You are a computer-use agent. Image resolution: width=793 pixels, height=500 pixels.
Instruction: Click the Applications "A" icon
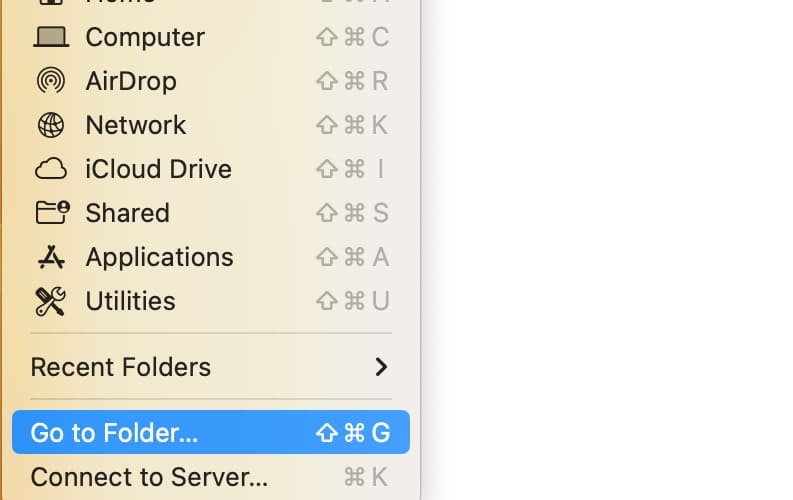(50, 257)
